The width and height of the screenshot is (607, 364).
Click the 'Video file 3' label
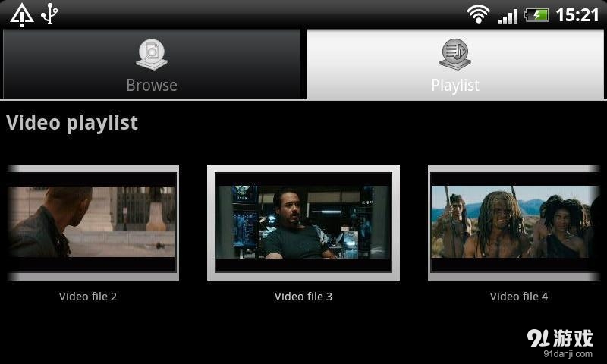[303, 297]
